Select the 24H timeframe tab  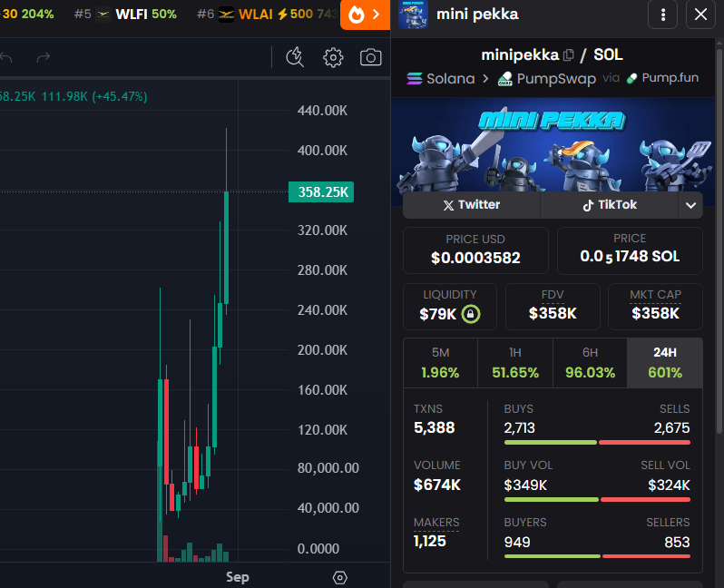[665, 363]
